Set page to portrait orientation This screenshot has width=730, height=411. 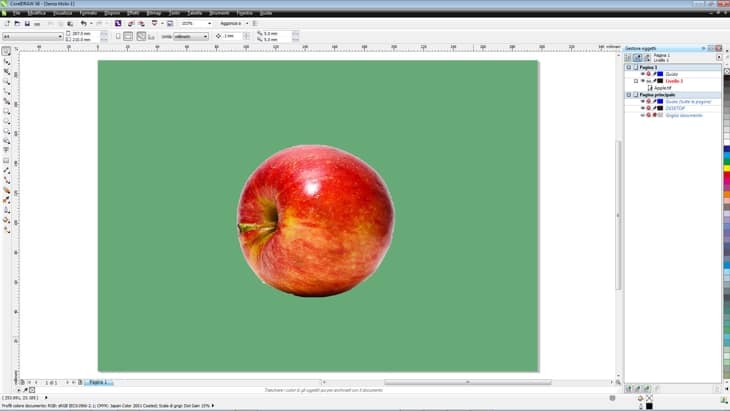click(118, 36)
